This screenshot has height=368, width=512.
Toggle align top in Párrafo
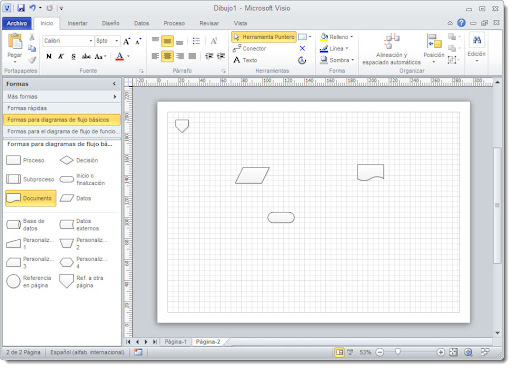[x=155, y=41]
